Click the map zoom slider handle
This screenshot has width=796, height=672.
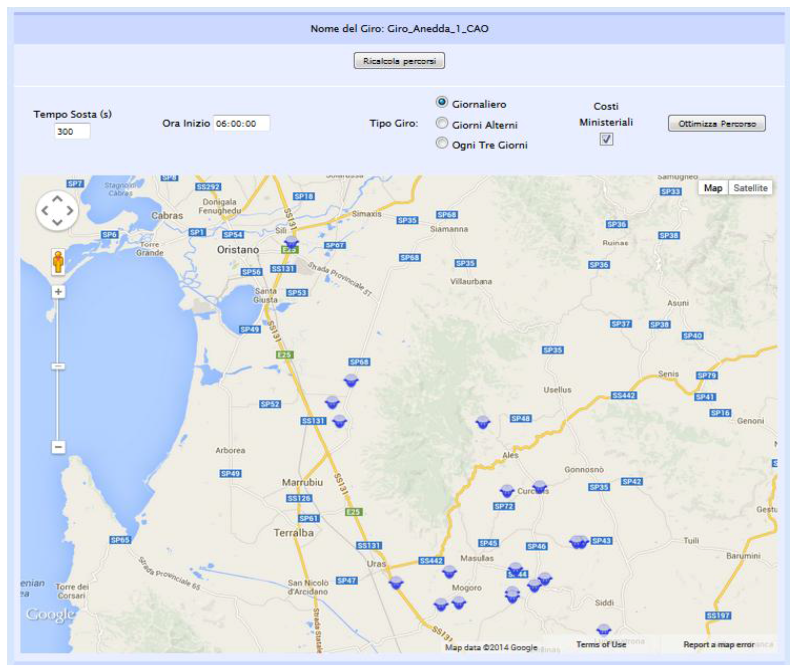point(58,366)
